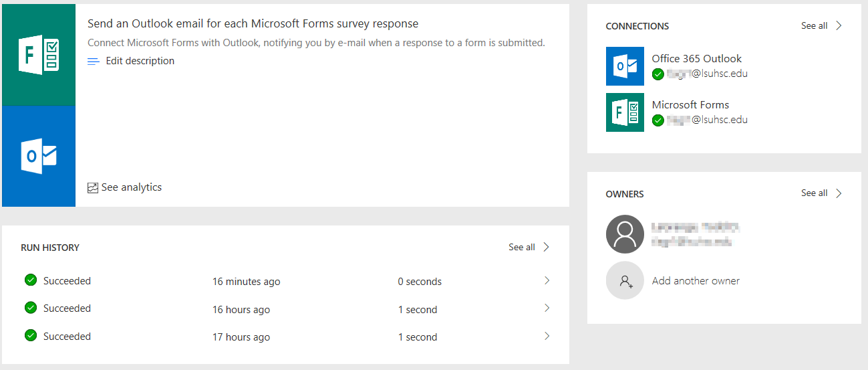Expand the 16 hours ago run details chevron
The image size is (868, 370).
pos(547,308)
